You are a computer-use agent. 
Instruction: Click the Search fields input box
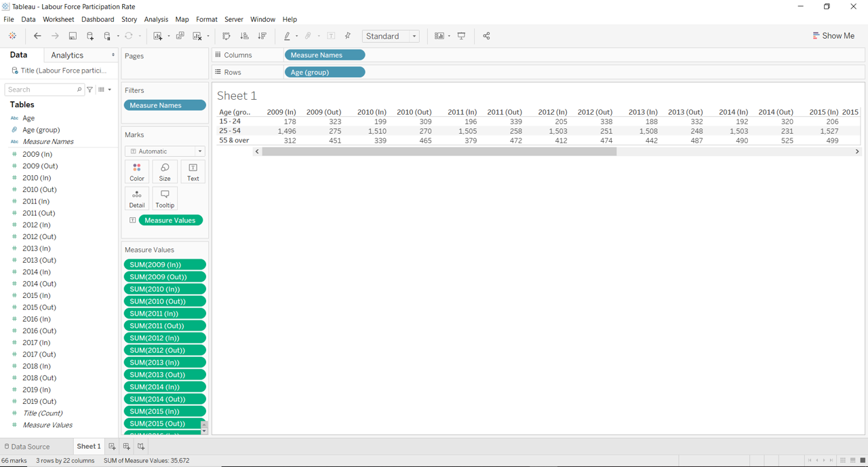(x=41, y=90)
